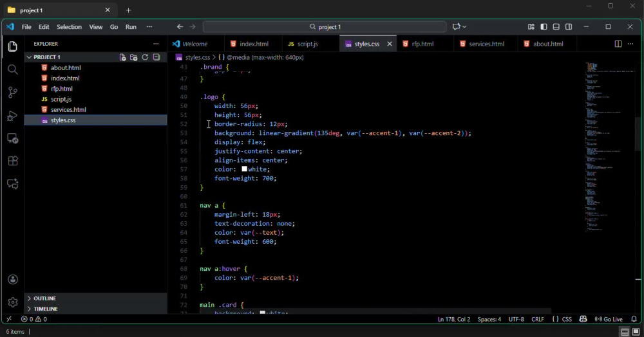644x337 pixels.
Task: Open the Source Control view
Action: point(13,92)
